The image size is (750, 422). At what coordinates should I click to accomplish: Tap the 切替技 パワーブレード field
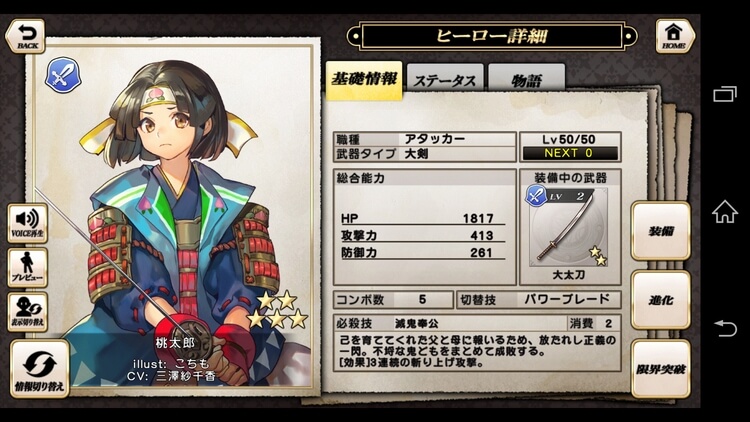coord(539,300)
